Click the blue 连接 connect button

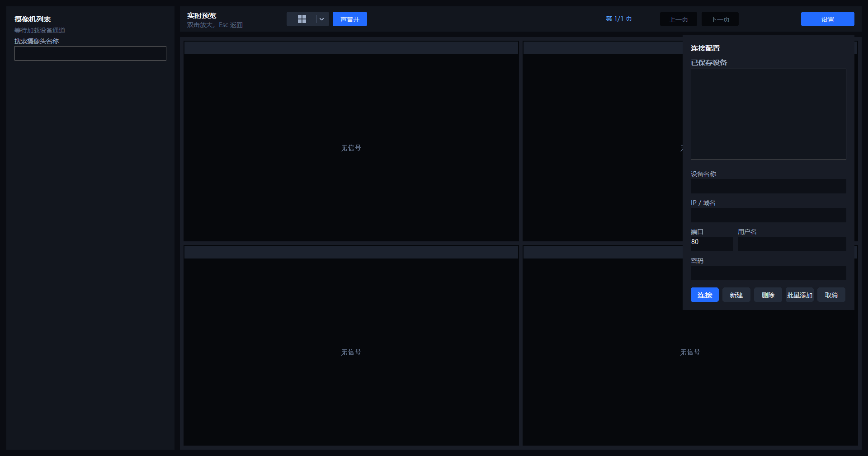click(705, 295)
